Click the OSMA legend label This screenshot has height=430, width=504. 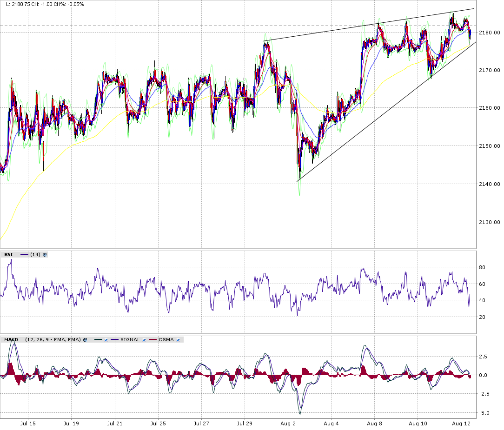(166, 340)
